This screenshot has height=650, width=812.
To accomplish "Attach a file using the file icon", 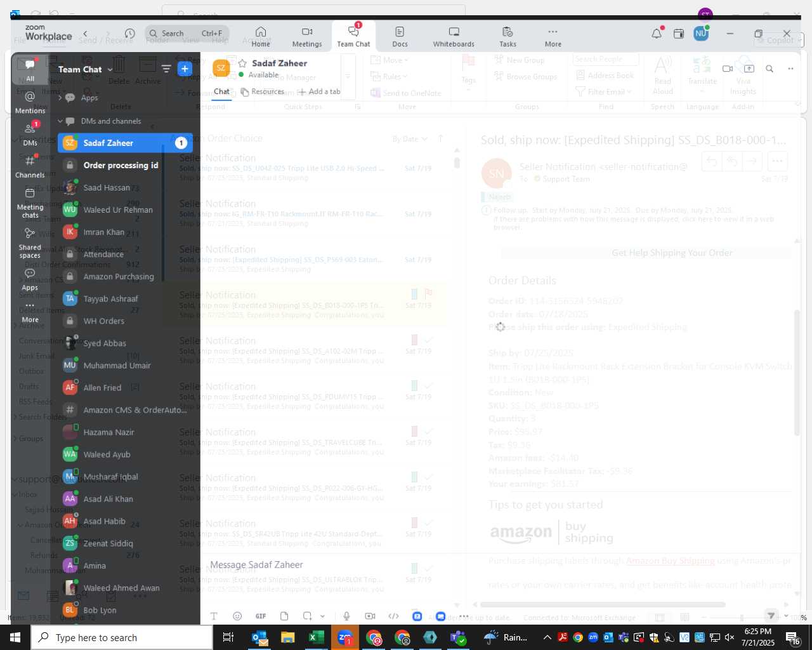I will [284, 616].
